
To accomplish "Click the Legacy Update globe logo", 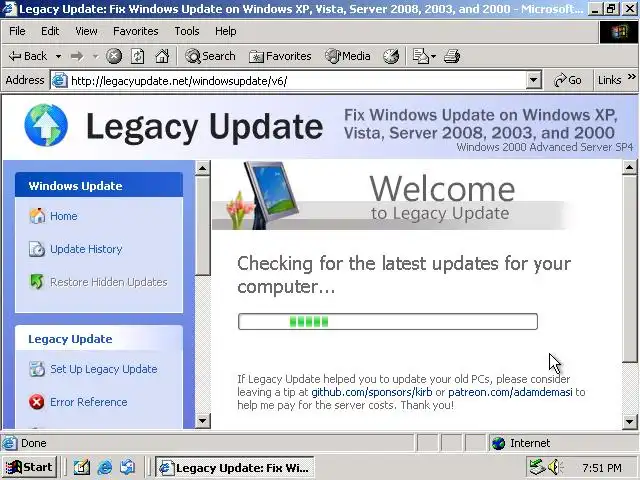I will click(46, 125).
